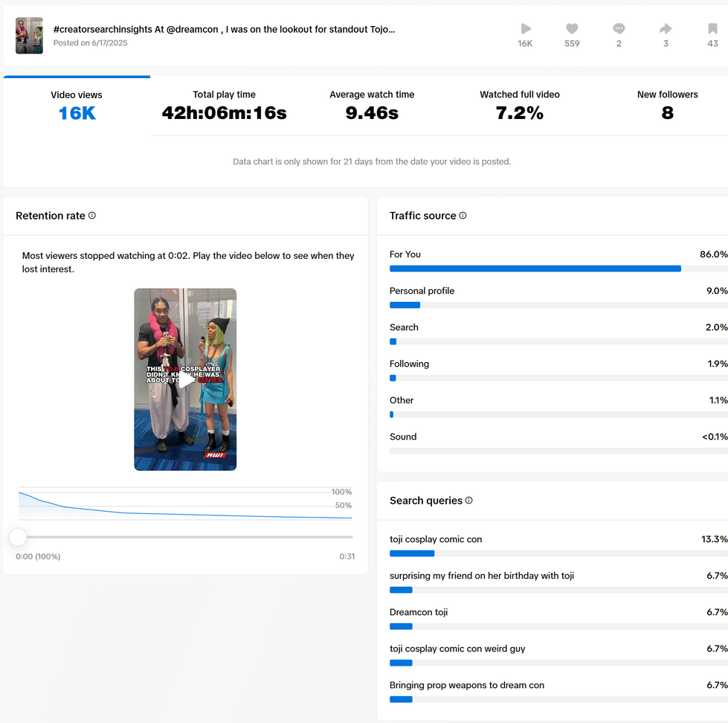
Task: Click the '0:31' end time label
Action: [x=347, y=556]
